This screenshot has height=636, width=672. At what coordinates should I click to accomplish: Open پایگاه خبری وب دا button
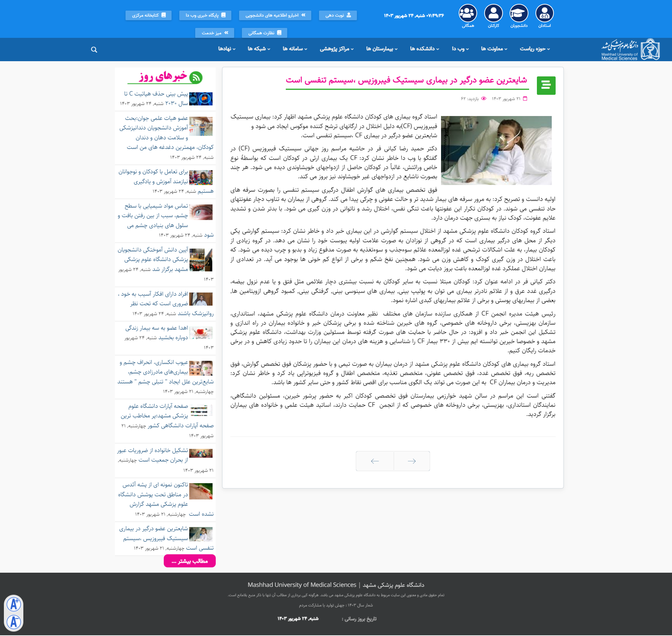[205, 15]
